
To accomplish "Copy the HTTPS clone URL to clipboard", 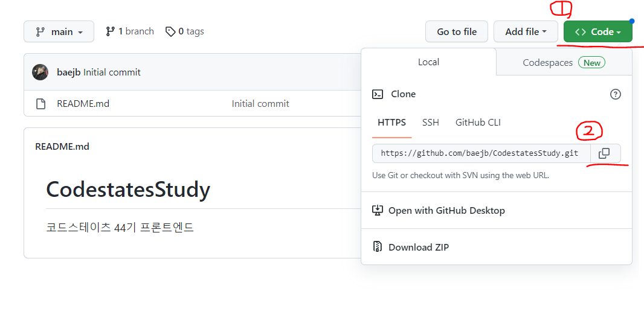I will pyautogui.click(x=605, y=153).
